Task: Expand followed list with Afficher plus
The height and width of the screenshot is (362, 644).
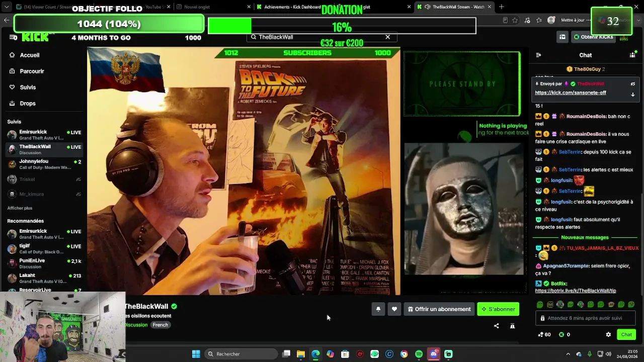Action: (x=20, y=208)
